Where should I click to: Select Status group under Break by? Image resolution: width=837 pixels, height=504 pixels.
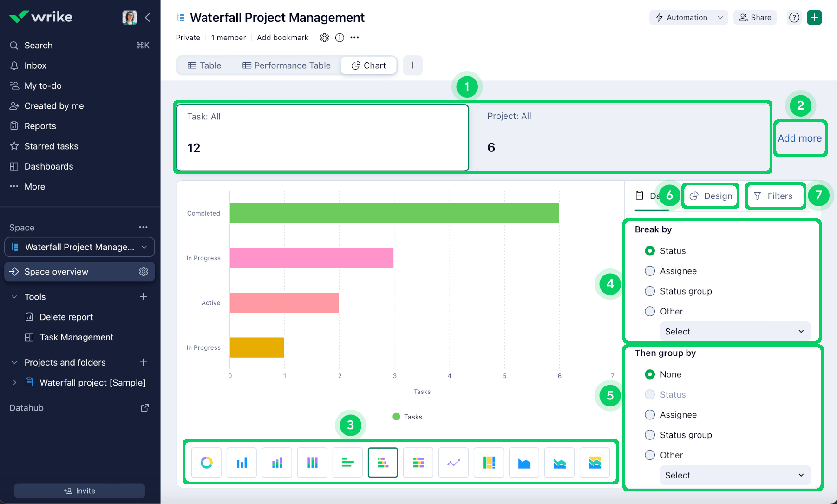[650, 291]
